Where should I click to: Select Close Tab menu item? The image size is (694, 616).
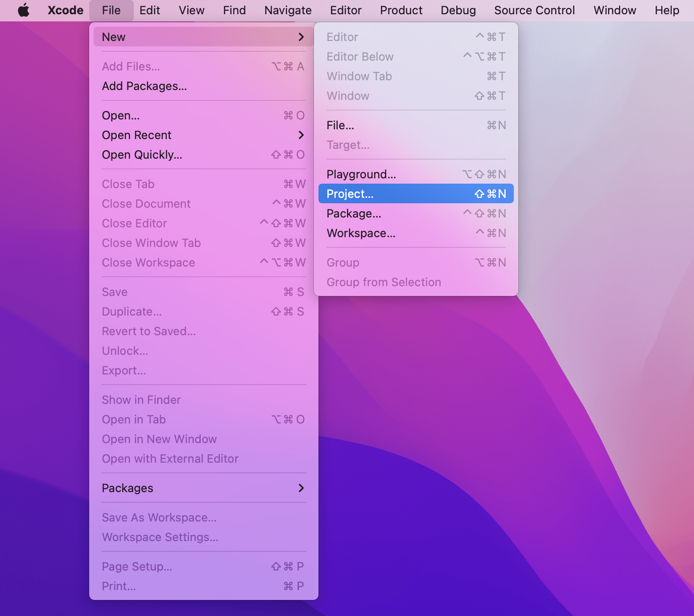204,184
